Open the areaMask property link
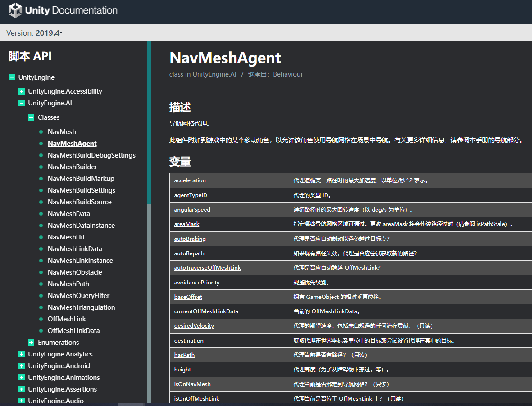The image size is (532, 406). (186, 224)
